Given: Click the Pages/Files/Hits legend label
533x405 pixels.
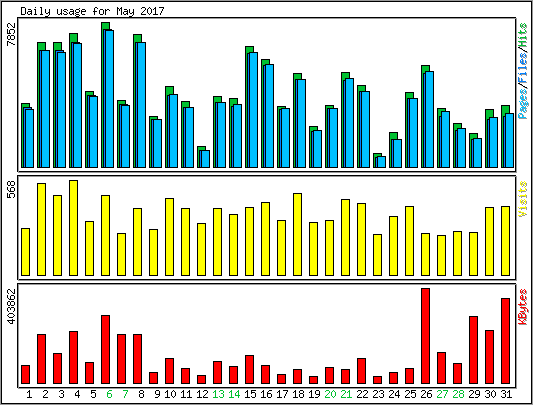Looking at the screenshot, I should [x=523, y=70].
